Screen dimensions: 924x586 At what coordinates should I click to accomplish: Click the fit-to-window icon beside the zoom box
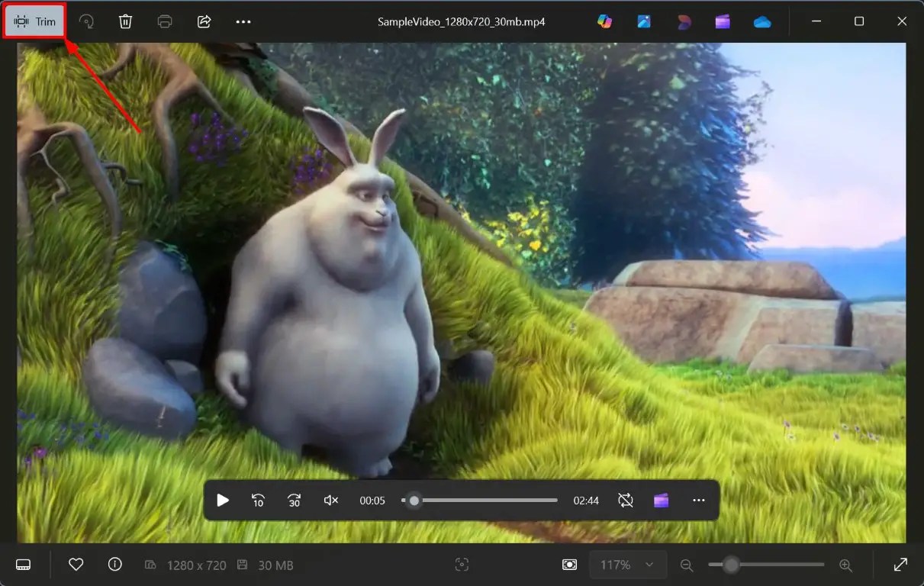pos(569,565)
